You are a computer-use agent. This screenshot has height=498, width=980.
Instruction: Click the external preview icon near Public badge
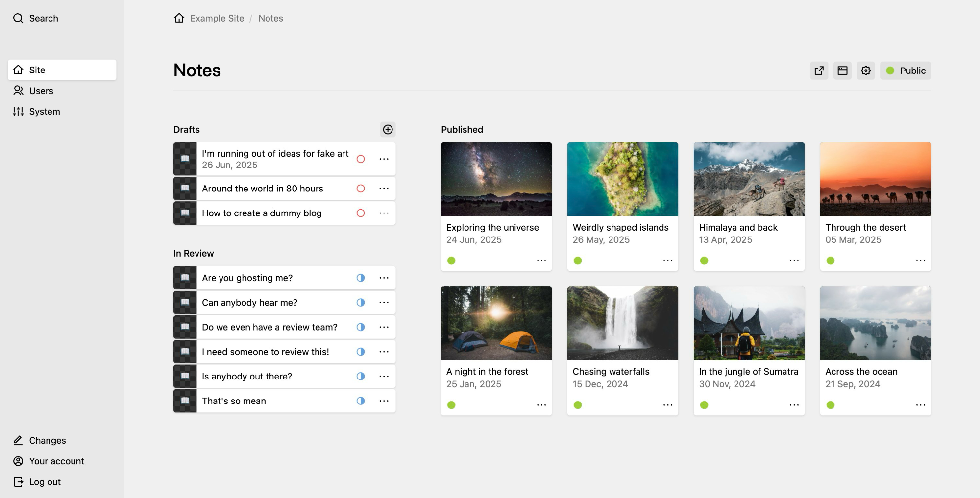pos(819,71)
